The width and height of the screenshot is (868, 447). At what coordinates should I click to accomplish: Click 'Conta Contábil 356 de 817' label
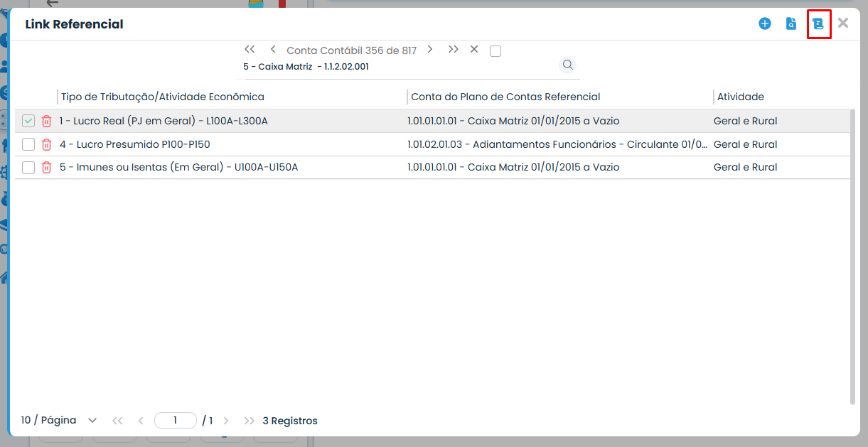click(351, 50)
